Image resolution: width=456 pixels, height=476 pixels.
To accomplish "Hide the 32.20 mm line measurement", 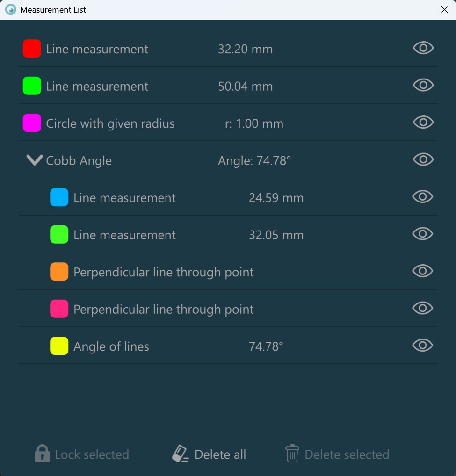I will click(423, 48).
